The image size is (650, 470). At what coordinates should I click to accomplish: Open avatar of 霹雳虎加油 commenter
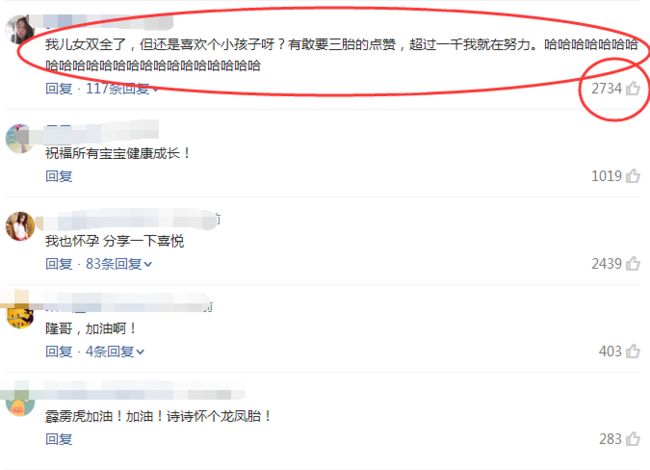click(19, 402)
